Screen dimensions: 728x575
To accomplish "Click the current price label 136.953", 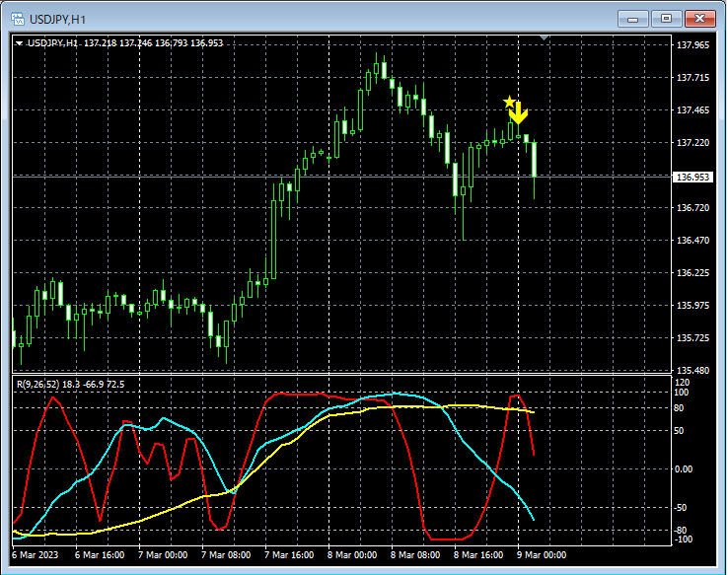I will [692, 177].
